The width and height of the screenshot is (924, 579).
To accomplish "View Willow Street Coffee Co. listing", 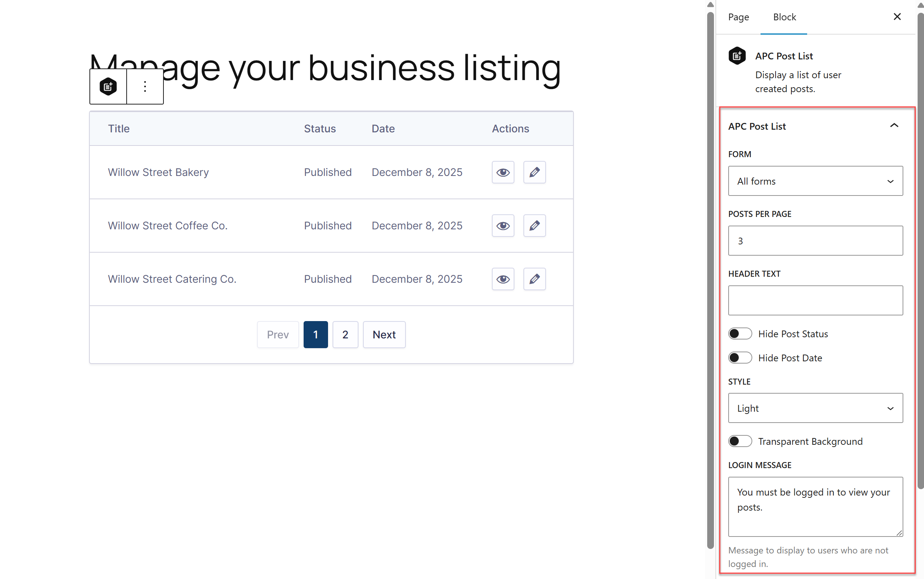I will [503, 226].
